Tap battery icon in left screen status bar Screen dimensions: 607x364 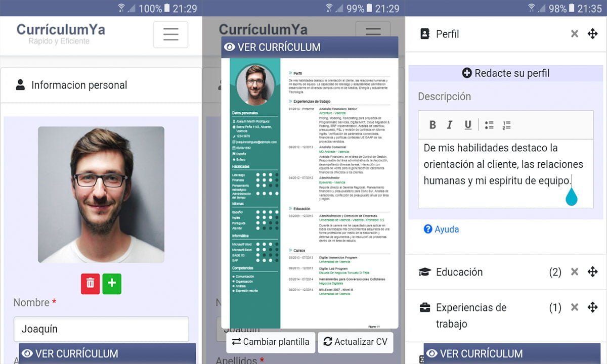coord(168,8)
